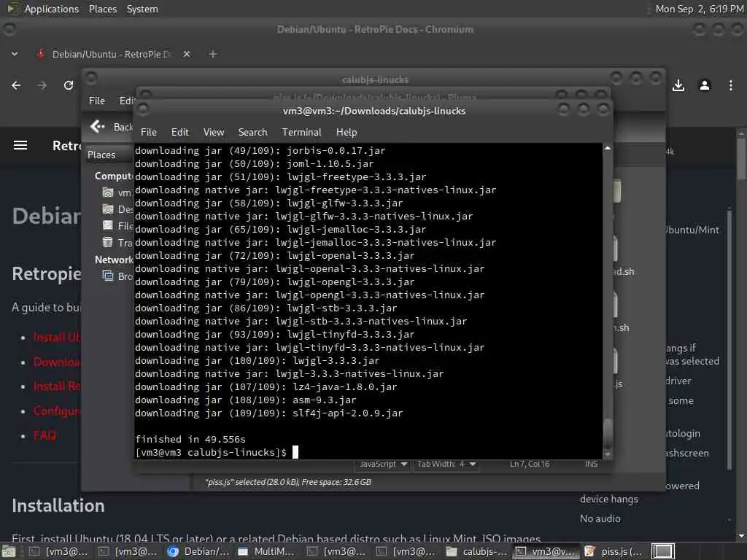
Task: Click terminal window menu button at title left
Action: (x=143, y=109)
